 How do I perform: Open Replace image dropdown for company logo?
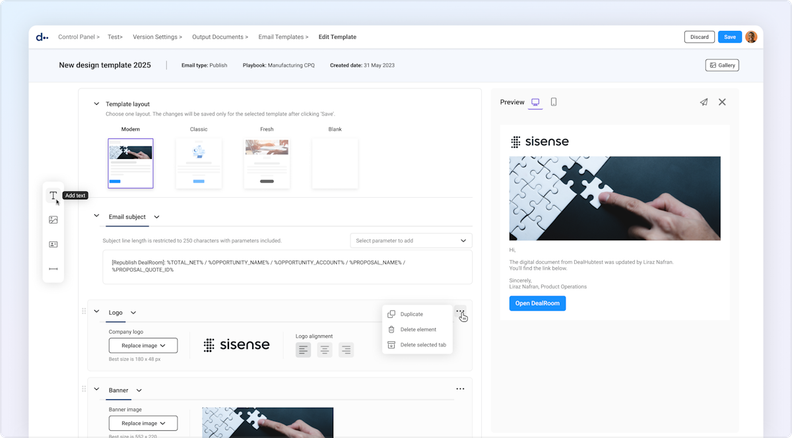tap(143, 346)
